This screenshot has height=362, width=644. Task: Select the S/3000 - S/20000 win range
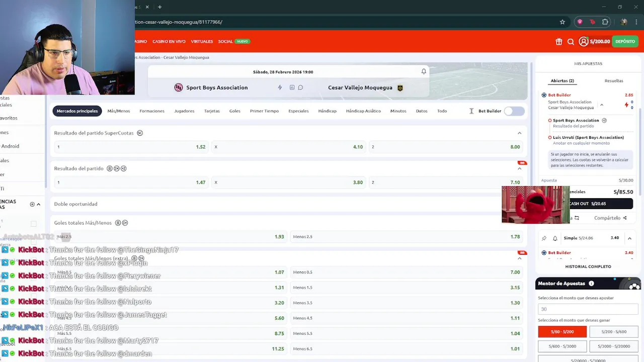pyautogui.click(x=613, y=346)
